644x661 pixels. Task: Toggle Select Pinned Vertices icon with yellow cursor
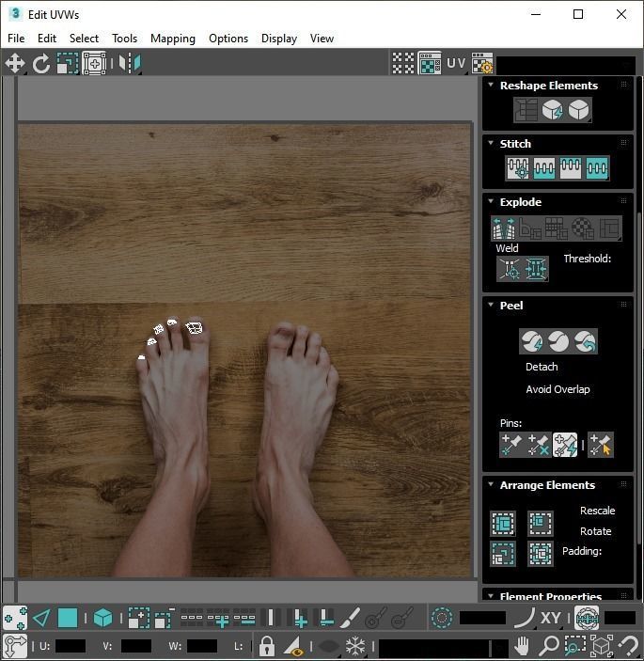pyautogui.click(x=601, y=445)
